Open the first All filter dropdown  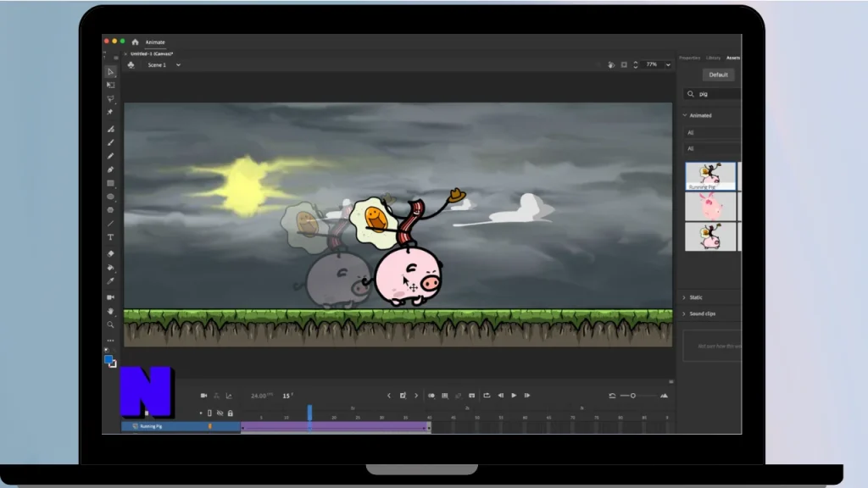click(x=712, y=133)
